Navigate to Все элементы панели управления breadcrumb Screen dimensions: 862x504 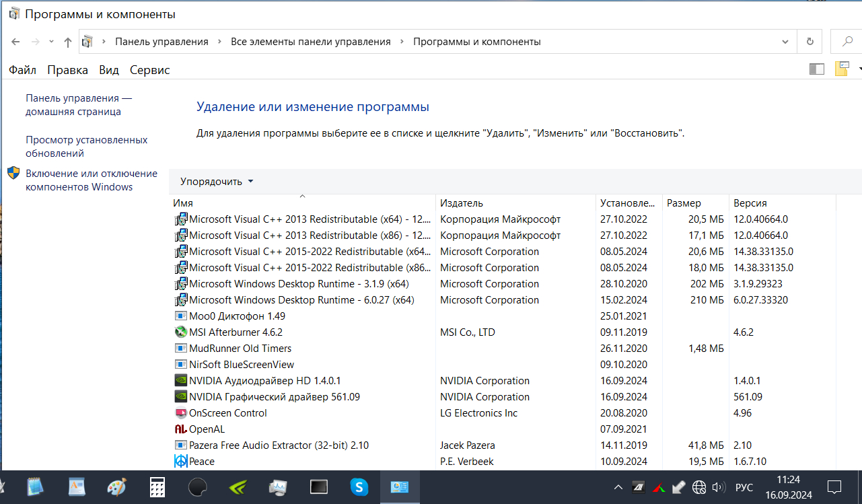point(311,42)
